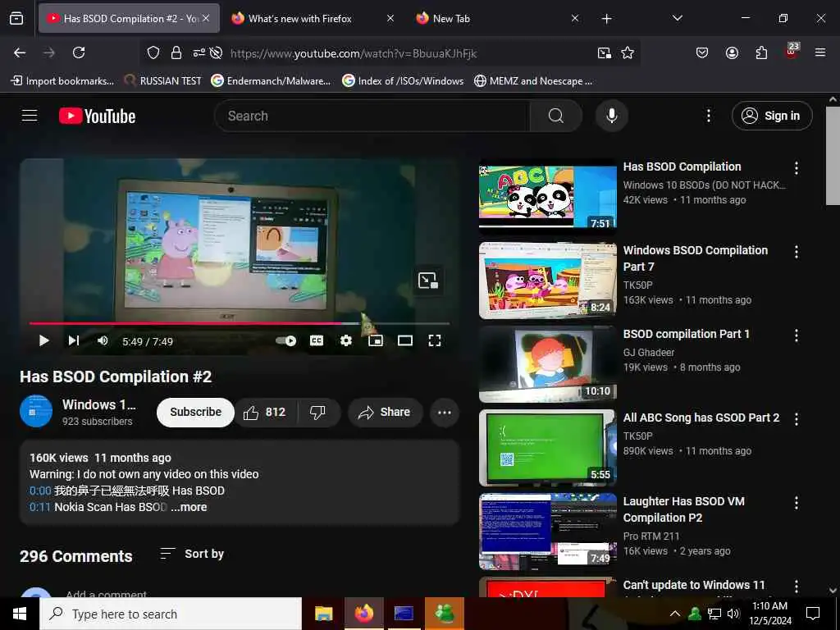Open options for Windows BSOD Compilation Part 7

coord(796,252)
